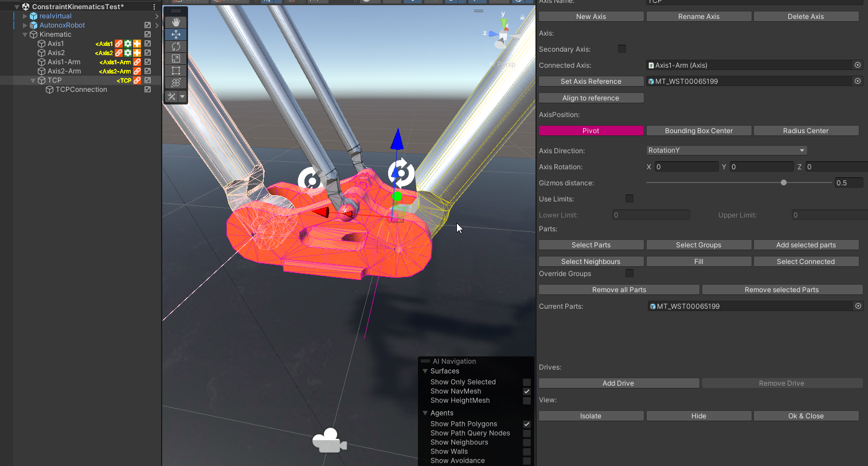Activate the Rotate tool in scene toolbar

pos(176,46)
